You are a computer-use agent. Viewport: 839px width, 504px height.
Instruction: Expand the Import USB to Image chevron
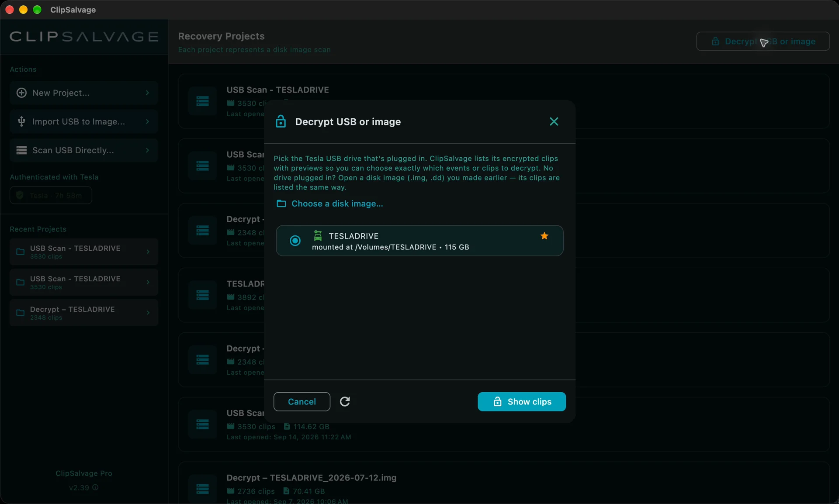point(148,121)
